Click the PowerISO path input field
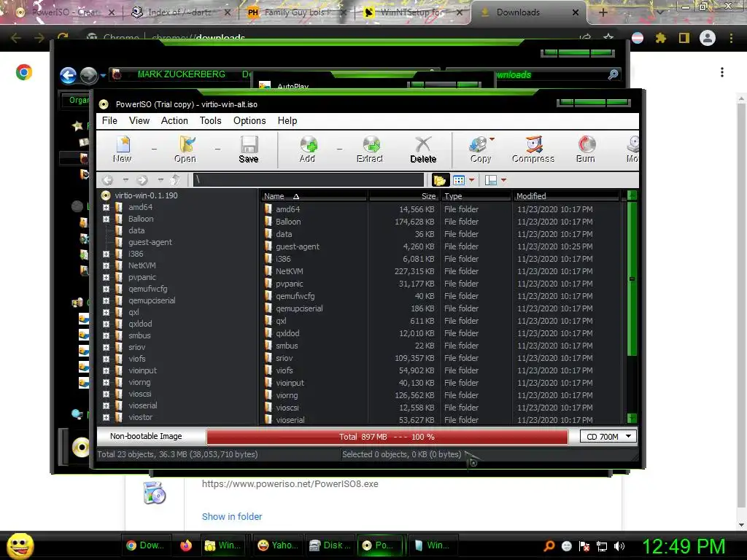Screen dimensions: 747x560 pyautogui.click(x=309, y=180)
